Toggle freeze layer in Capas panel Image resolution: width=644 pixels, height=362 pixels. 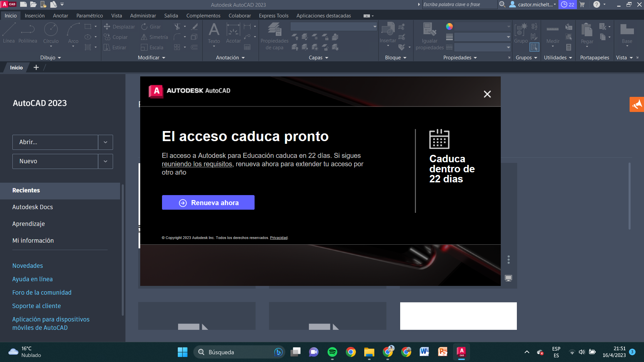pos(315,37)
